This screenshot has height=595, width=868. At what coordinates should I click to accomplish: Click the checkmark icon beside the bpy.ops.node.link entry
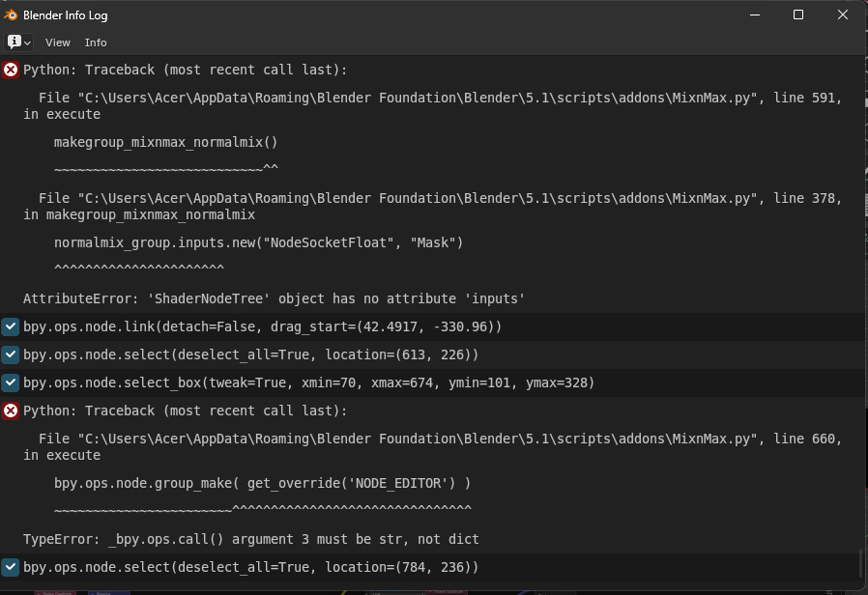tap(11, 326)
